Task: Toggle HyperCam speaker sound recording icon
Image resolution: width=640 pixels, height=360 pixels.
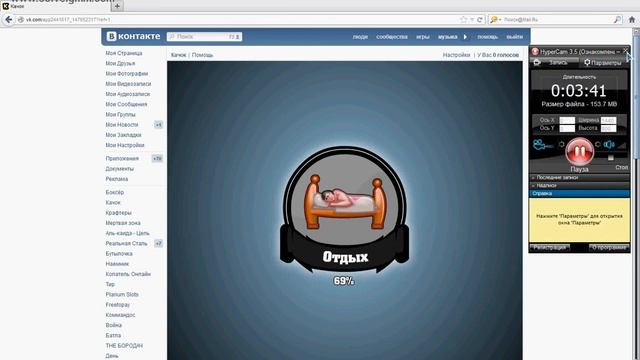Action: 609,144
